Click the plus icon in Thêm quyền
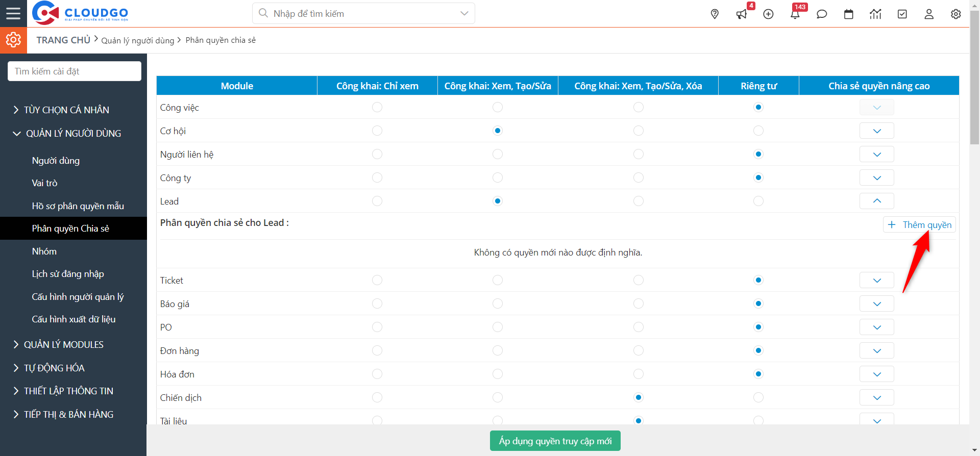Screen dimensions: 980x456 [891, 224]
